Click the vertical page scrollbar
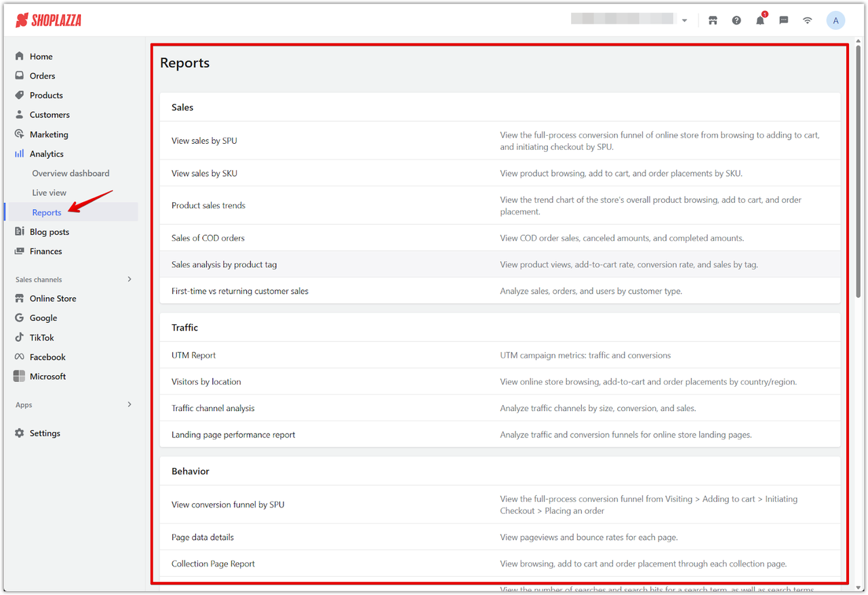The width and height of the screenshot is (868, 595). [x=859, y=170]
